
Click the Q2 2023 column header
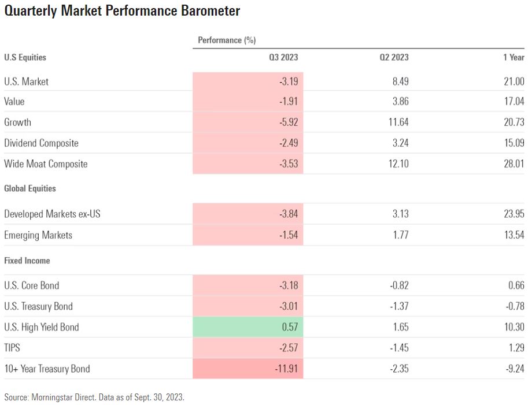pos(394,57)
